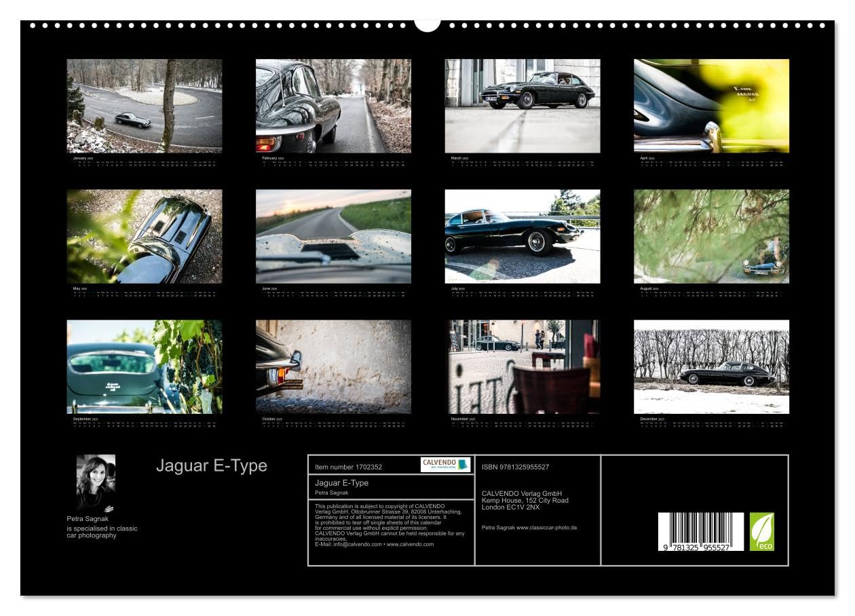Open the January hairpin road photo
The image size is (855, 616).
point(145,106)
